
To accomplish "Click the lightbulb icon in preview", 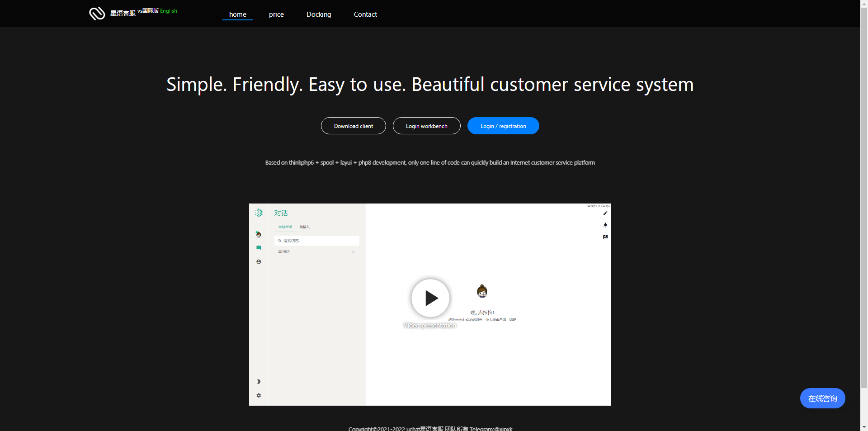I will [605, 225].
